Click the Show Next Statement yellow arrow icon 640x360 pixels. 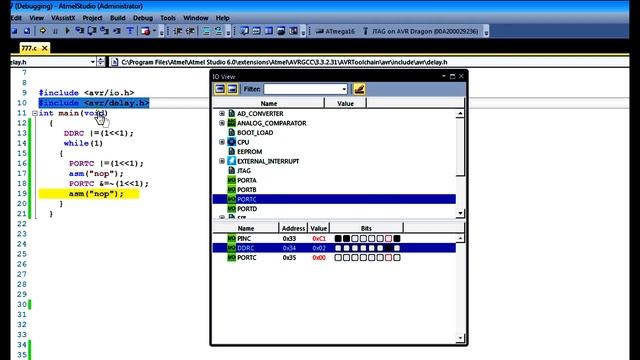[x=43, y=31]
